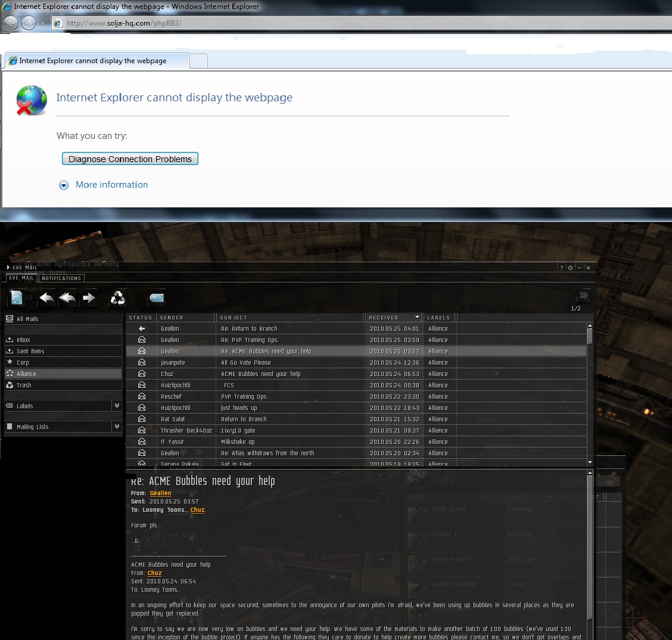
Task: Sort mails by the Sender column header
Action: [185, 318]
